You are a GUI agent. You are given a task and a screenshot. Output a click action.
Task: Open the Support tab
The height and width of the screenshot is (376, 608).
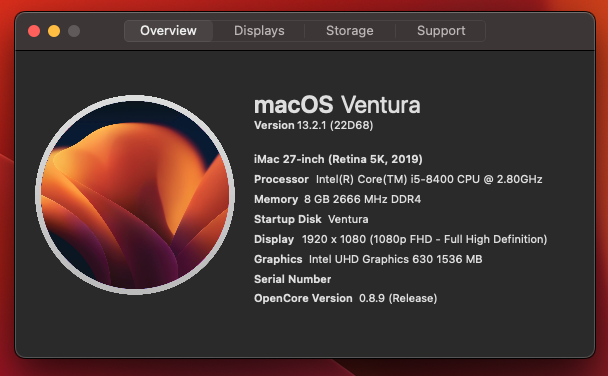click(441, 31)
